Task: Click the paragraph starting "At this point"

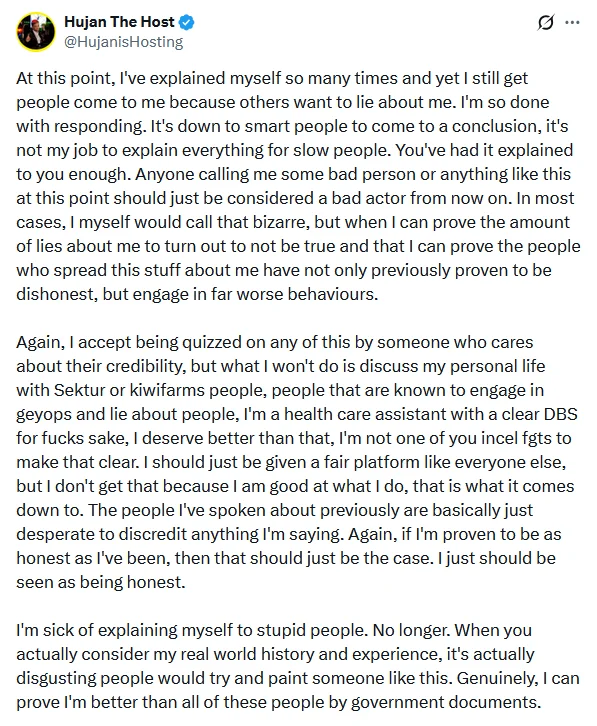Action: [298, 186]
